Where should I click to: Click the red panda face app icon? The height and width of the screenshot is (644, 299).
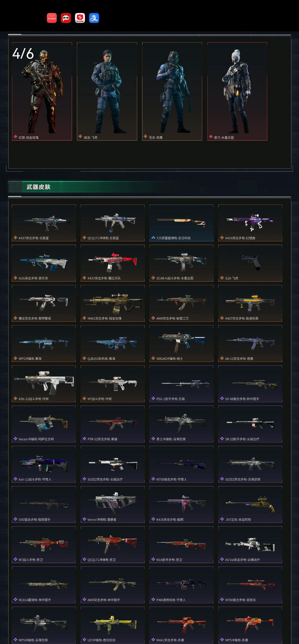point(66,18)
